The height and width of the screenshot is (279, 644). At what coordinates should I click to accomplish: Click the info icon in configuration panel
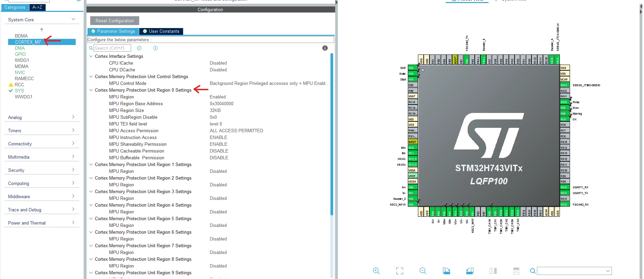(x=325, y=48)
